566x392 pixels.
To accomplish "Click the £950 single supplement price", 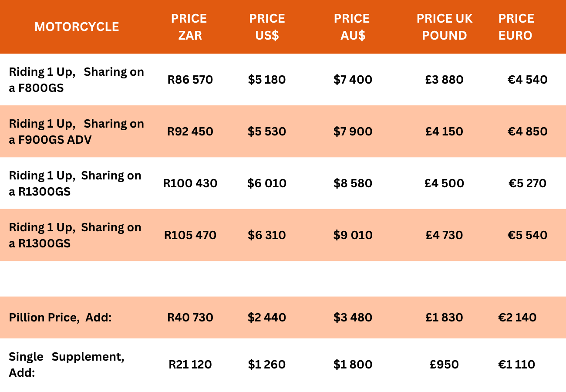I will click(445, 365).
